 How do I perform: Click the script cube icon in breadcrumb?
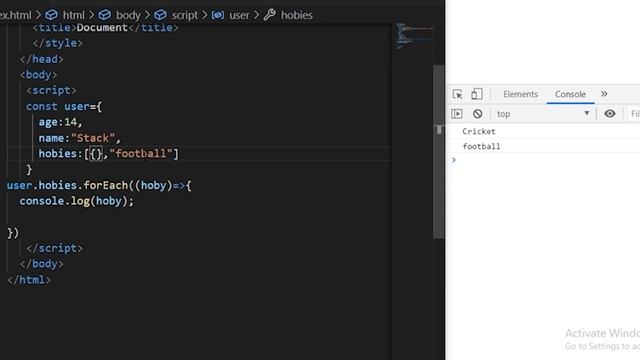[160, 15]
